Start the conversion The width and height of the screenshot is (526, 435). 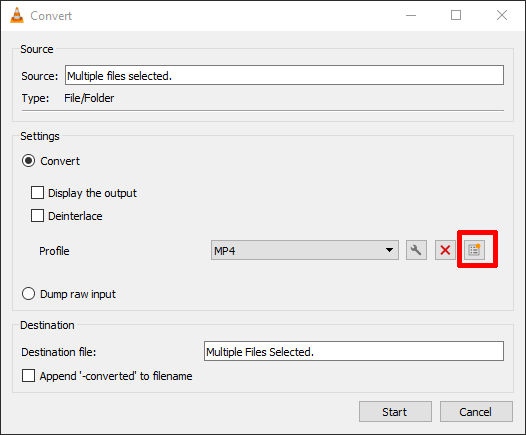[x=395, y=412]
